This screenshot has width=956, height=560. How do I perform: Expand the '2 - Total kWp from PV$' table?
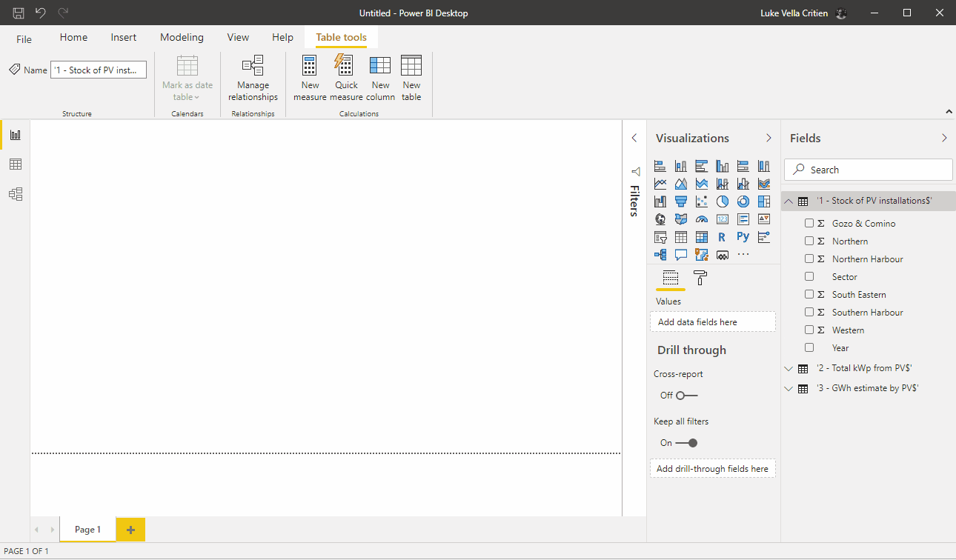tap(789, 368)
